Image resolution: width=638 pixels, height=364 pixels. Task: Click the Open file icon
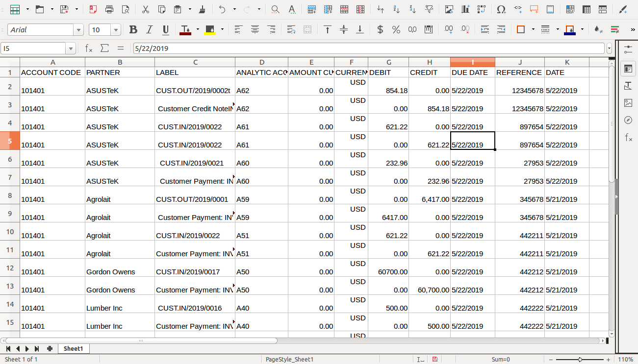[x=40, y=9]
